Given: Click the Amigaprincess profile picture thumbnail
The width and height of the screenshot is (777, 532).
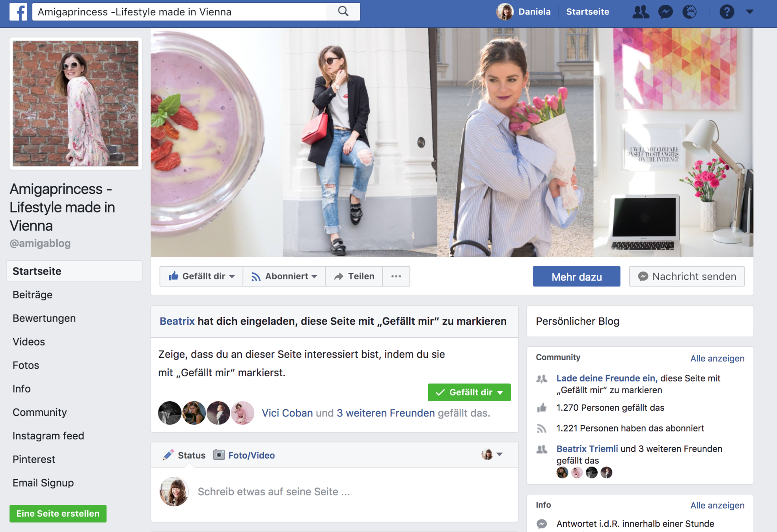Looking at the screenshot, I should [76, 104].
